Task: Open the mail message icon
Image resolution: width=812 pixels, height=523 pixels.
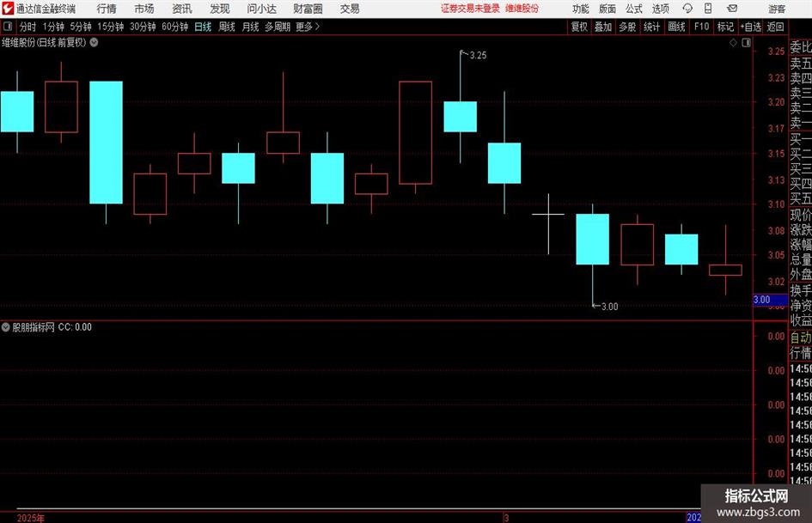Action: pos(732,9)
